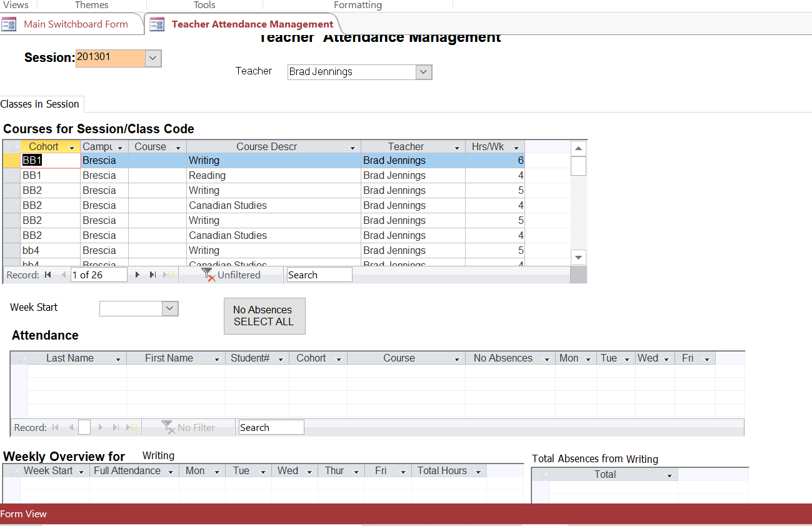Click the Attendance Search box
This screenshot has height=526, width=812.
(271, 427)
